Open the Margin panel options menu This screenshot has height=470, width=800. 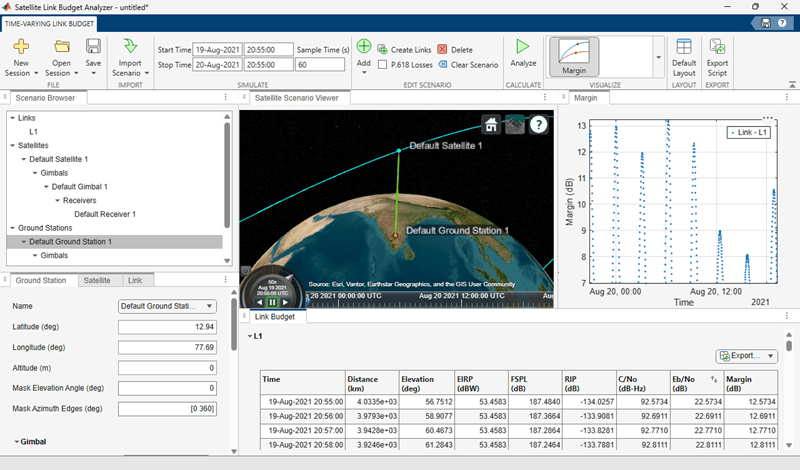click(x=787, y=97)
